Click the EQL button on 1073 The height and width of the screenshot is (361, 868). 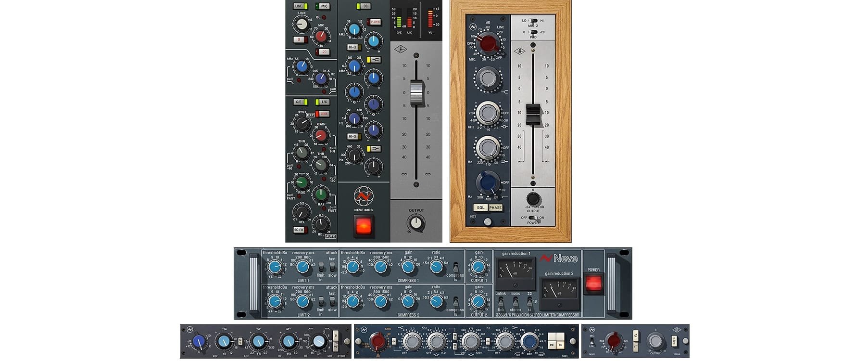pos(480,207)
